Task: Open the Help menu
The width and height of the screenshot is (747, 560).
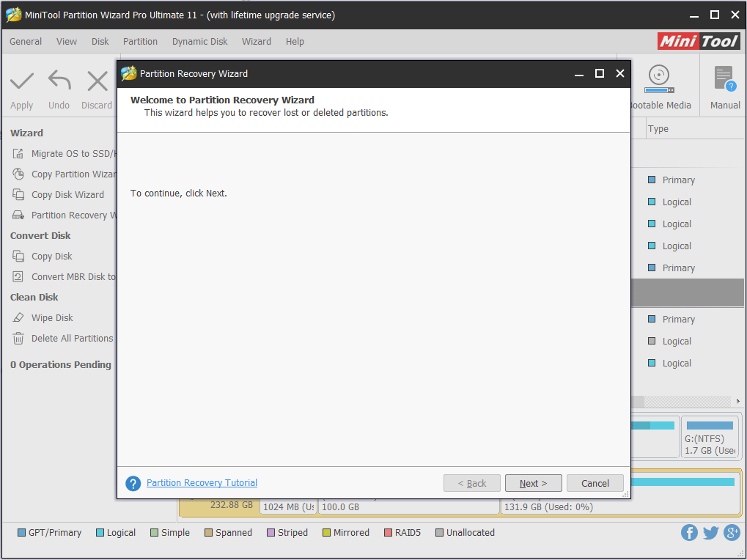Action: tap(295, 42)
